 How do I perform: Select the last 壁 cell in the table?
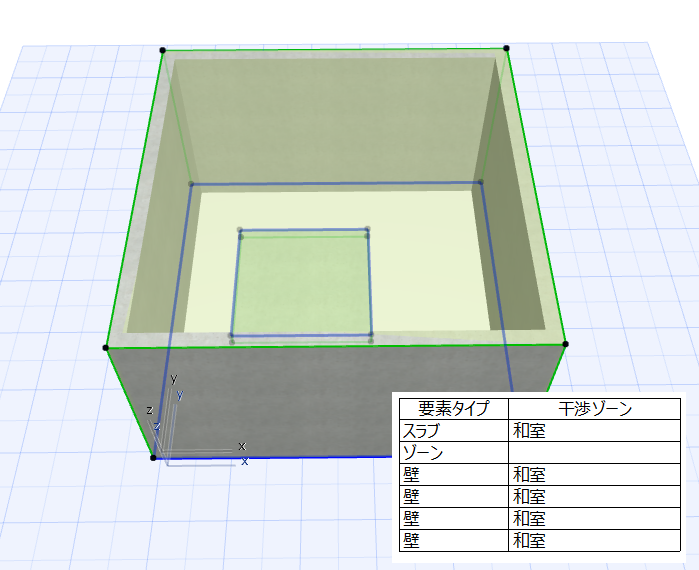(x=454, y=541)
